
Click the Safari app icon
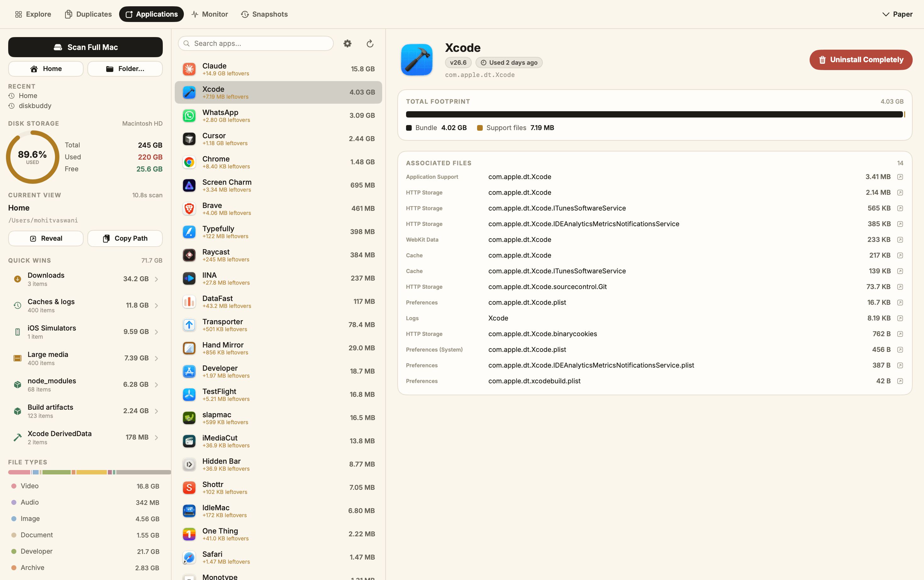coord(189,557)
